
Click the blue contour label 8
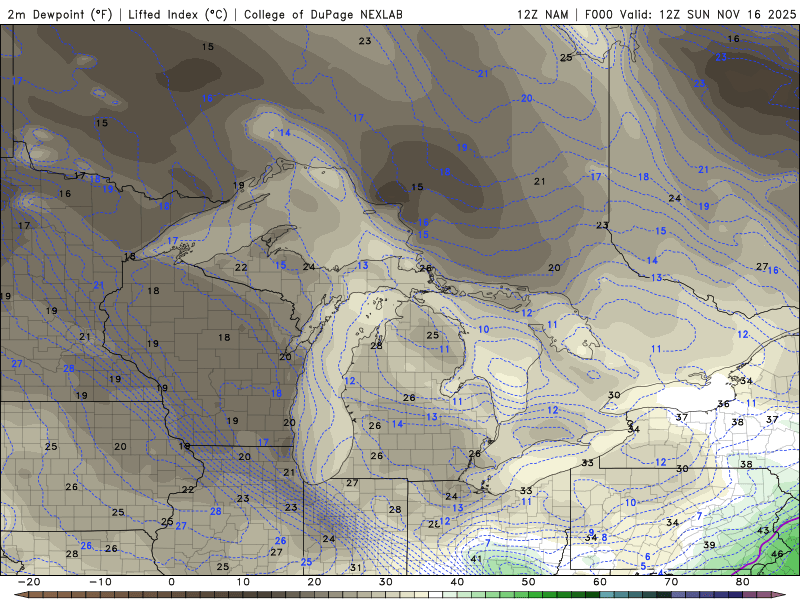pyautogui.click(x=604, y=537)
